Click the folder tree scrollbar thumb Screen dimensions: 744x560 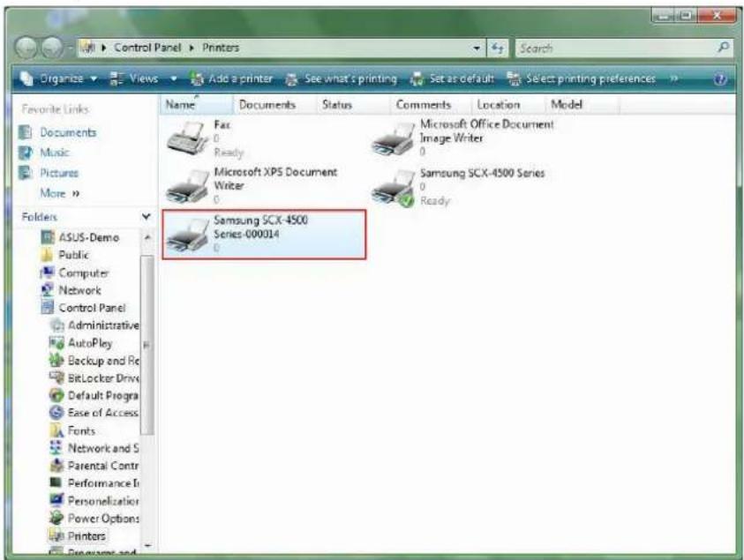pyautogui.click(x=147, y=345)
